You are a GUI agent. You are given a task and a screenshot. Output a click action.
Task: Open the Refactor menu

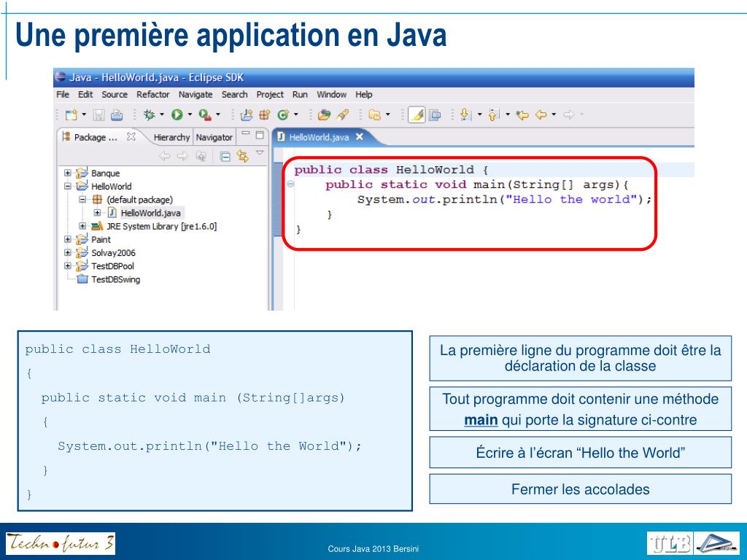point(152,94)
